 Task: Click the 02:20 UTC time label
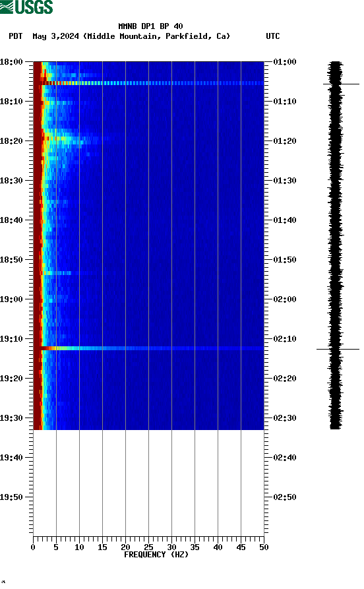(x=285, y=379)
